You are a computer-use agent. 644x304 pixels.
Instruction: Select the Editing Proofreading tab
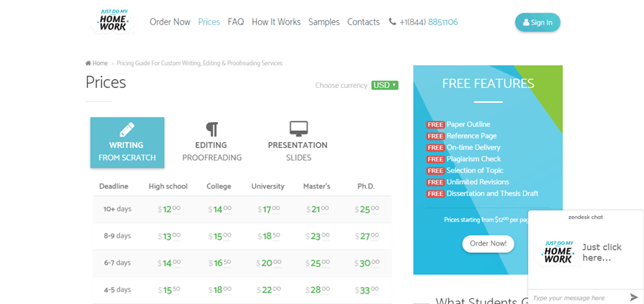pyautogui.click(x=212, y=143)
